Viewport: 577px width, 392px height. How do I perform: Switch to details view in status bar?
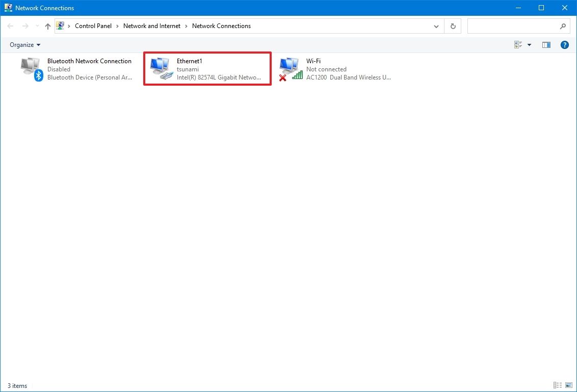point(557,385)
